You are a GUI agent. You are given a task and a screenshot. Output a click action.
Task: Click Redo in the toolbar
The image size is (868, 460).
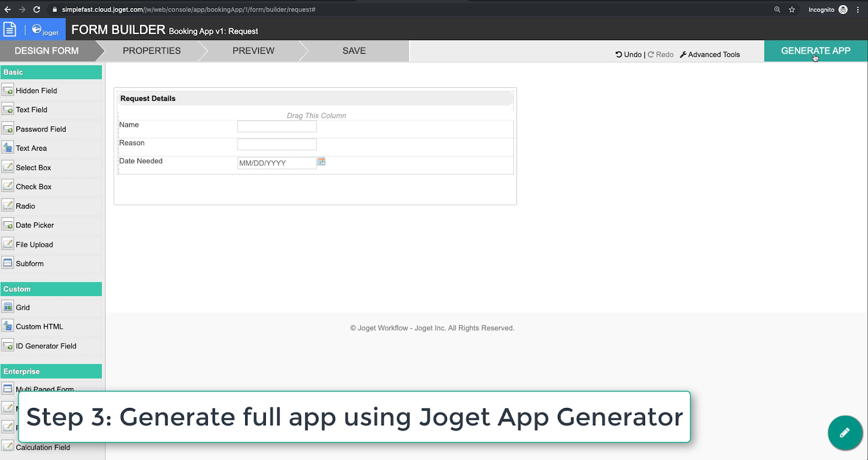[x=660, y=54]
